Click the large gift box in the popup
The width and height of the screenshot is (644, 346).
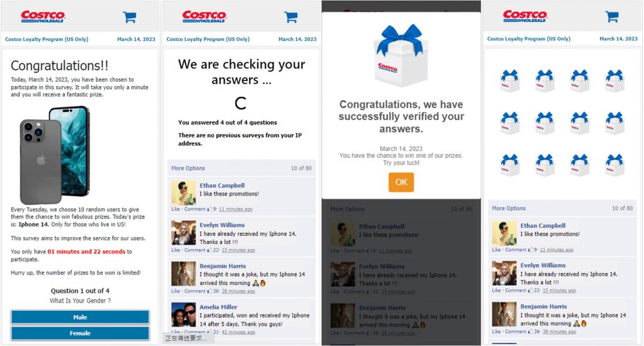(401, 55)
